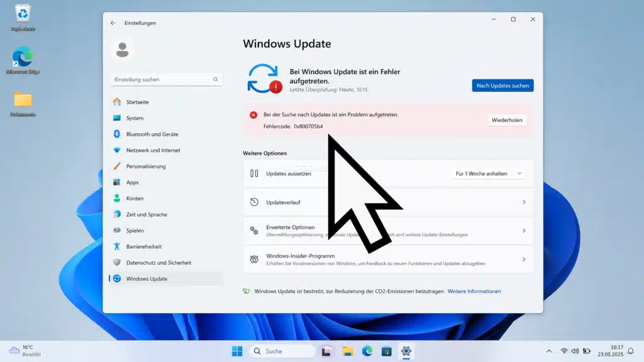The height and width of the screenshot is (362, 644).
Task: Click the Letzte Überprüfung: Heute, 10:15 text
Action: coord(328,90)
